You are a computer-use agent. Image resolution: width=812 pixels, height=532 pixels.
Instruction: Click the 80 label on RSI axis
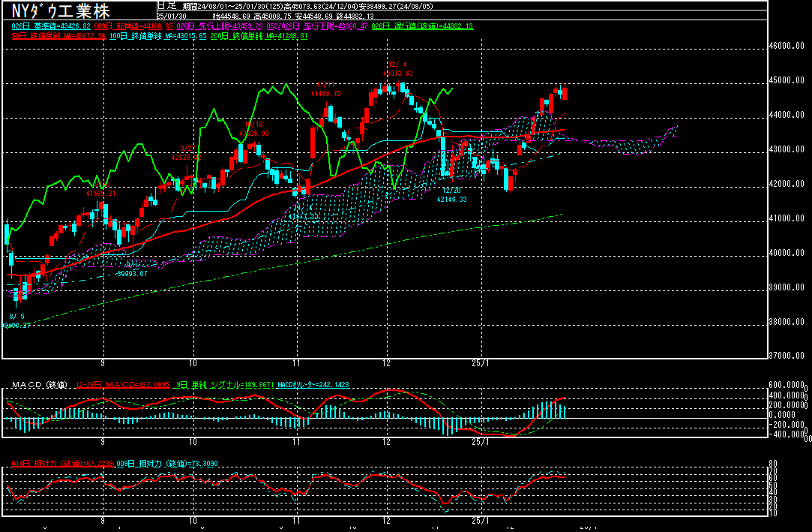(773, 464)
